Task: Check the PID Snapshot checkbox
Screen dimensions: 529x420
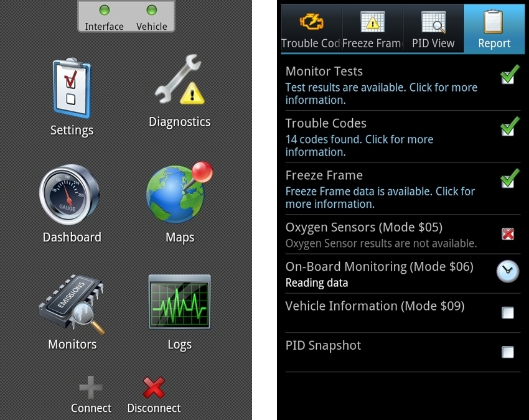Action: 508,352
